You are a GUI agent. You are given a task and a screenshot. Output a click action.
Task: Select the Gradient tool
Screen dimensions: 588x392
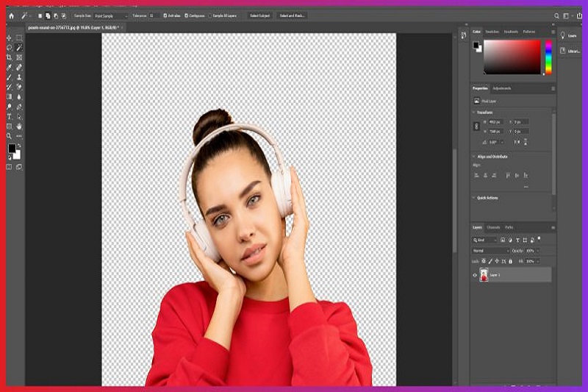tap(9, 97)
